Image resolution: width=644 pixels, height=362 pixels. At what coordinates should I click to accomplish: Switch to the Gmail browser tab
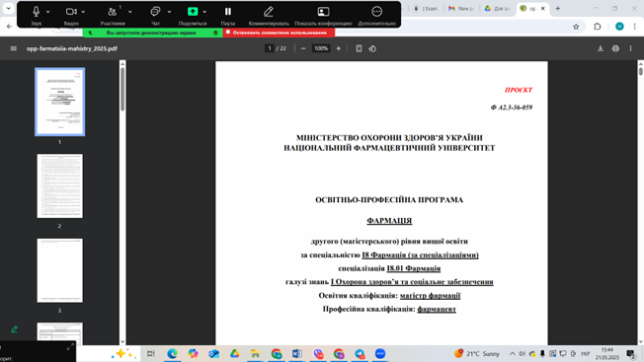coord(461,8)
